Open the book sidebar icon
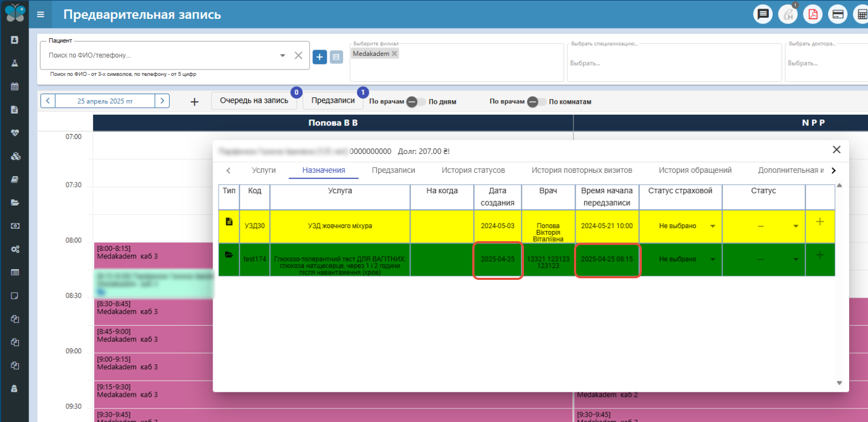The width and height of the screenshot is (868, 422). pos(15,179)
